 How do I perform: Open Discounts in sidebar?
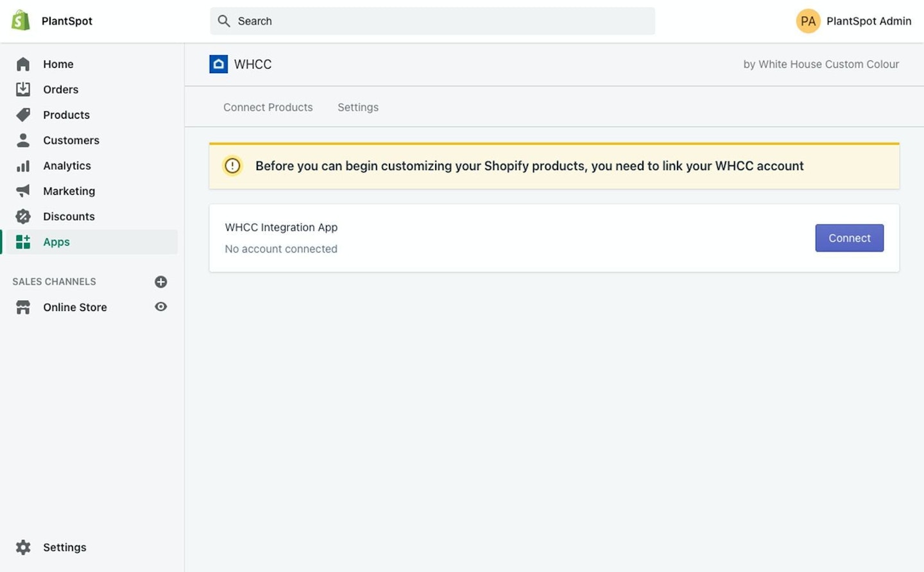[69, 216]
